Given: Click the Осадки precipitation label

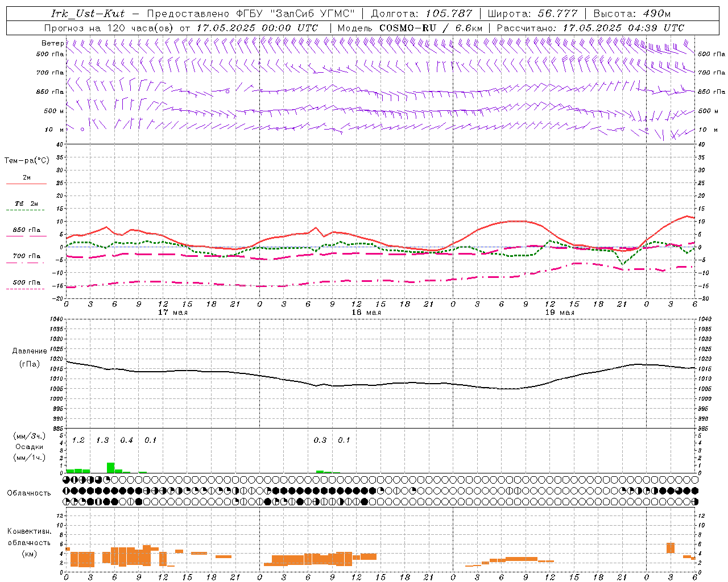Looking at the screenshot, I should 30,447.
